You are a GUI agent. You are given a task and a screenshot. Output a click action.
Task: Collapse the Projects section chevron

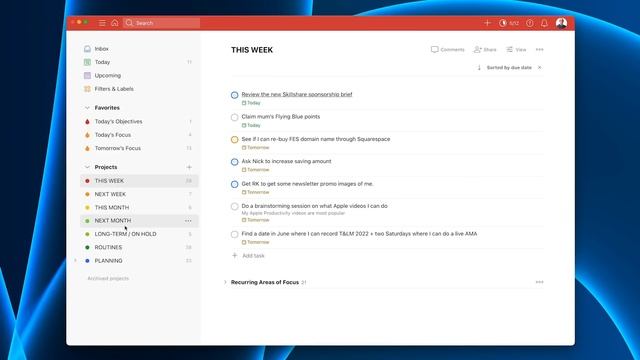click(x=87, y=167)
